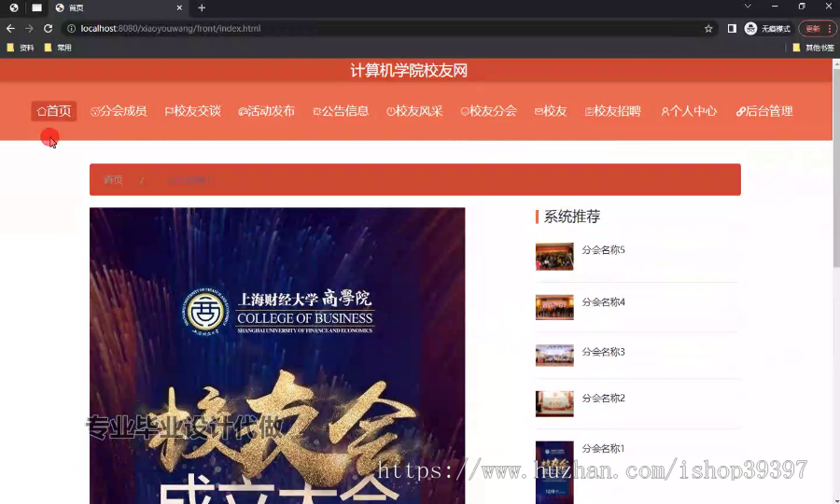Click the 分会名称1 thumbnail image
Image resolution: width=840 pixels, height=504 pixels.
[x=554, y=472]
